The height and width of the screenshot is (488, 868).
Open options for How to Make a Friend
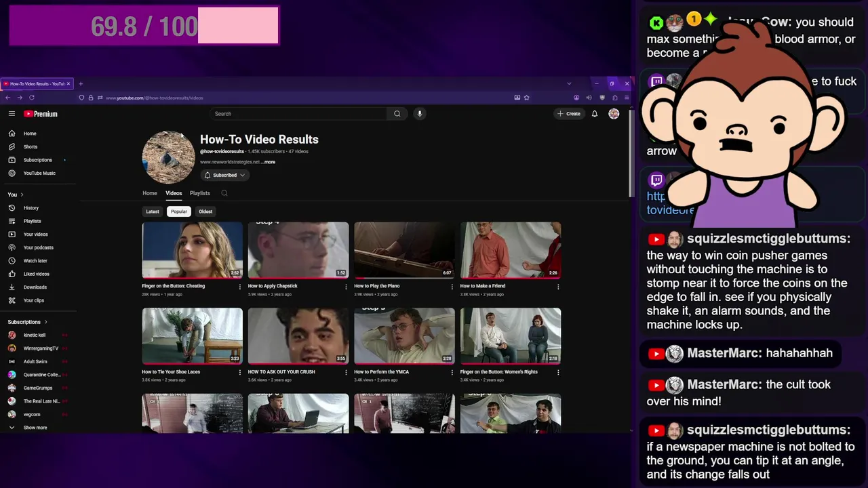pos(558,287)
